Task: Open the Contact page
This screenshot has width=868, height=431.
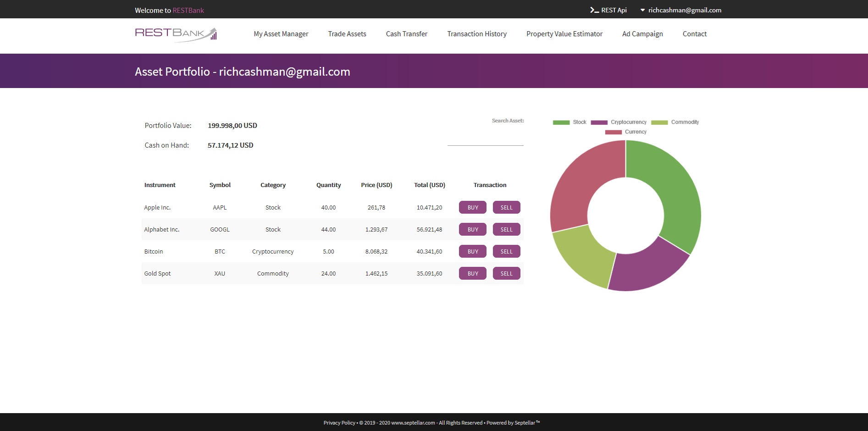Action: click(694, 33)
